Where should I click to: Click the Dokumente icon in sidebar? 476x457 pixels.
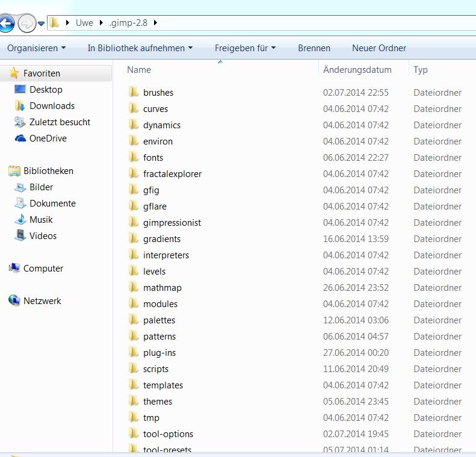point(20,203)
